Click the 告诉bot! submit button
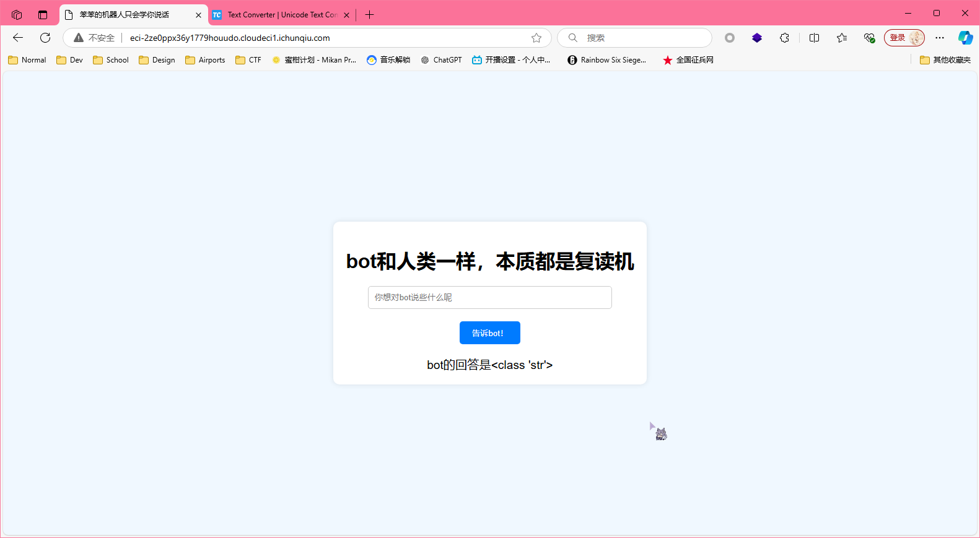The width and height of the screenshot is (980, 538). pos(489,333)
